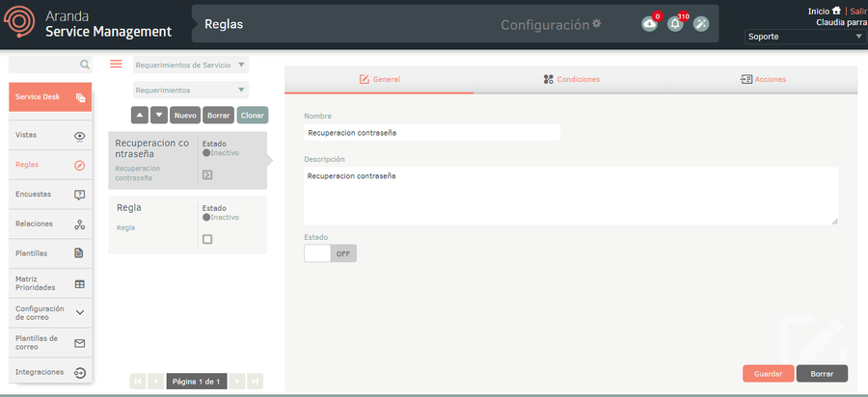Click the tools icon in top header
The image size is (868, 397).
(x=701, y=24)
